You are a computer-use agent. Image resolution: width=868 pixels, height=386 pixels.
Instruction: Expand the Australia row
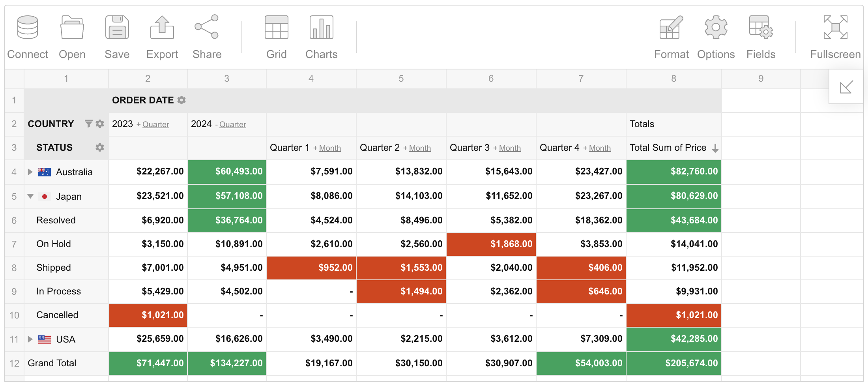tap(30, 172)
